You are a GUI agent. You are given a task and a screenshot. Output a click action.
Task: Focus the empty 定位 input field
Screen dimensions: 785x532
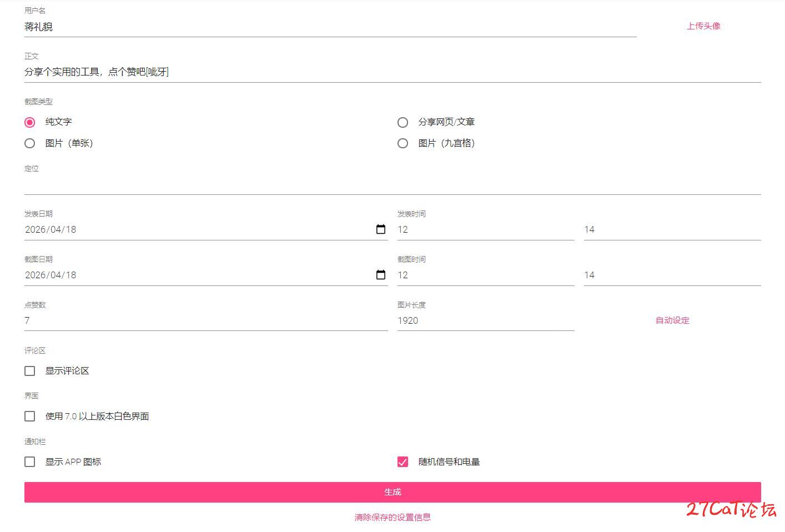tap(392, 185)
